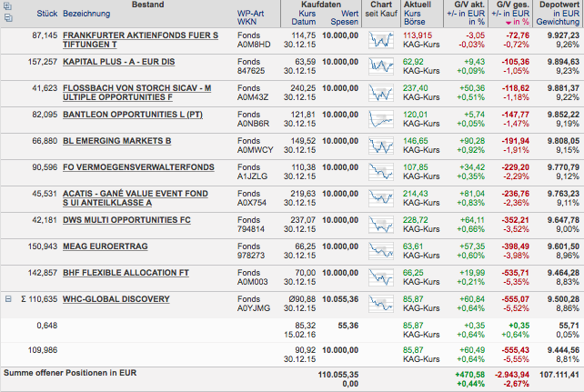Select WKN value '978273'
Viewport: 584px width, 392px height.
click(251, 256)
